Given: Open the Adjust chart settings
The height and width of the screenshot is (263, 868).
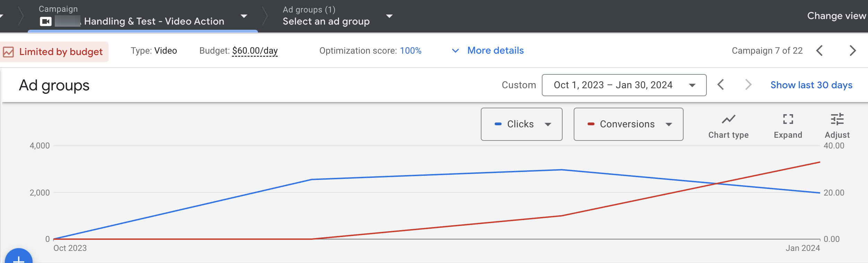Looking at the screenshot, I should click(837, 120).
